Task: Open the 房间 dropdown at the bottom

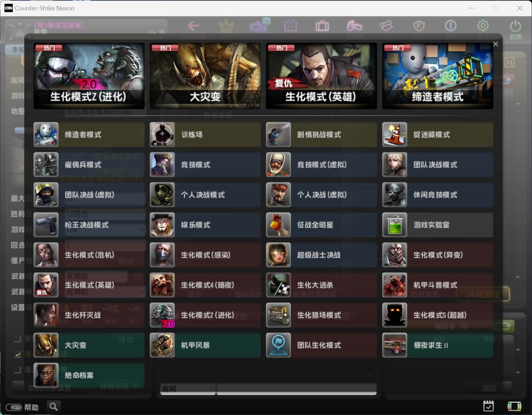Action: click(187, 389)
